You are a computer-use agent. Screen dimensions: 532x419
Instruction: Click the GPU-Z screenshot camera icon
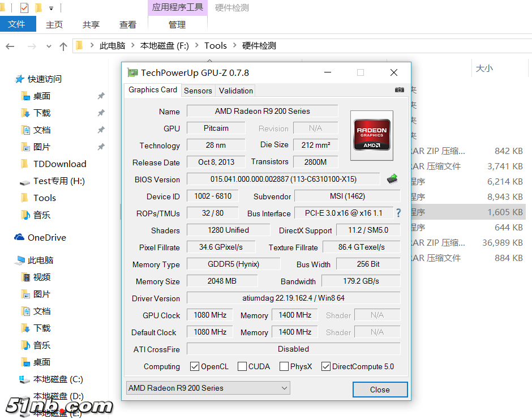[400, 89]
